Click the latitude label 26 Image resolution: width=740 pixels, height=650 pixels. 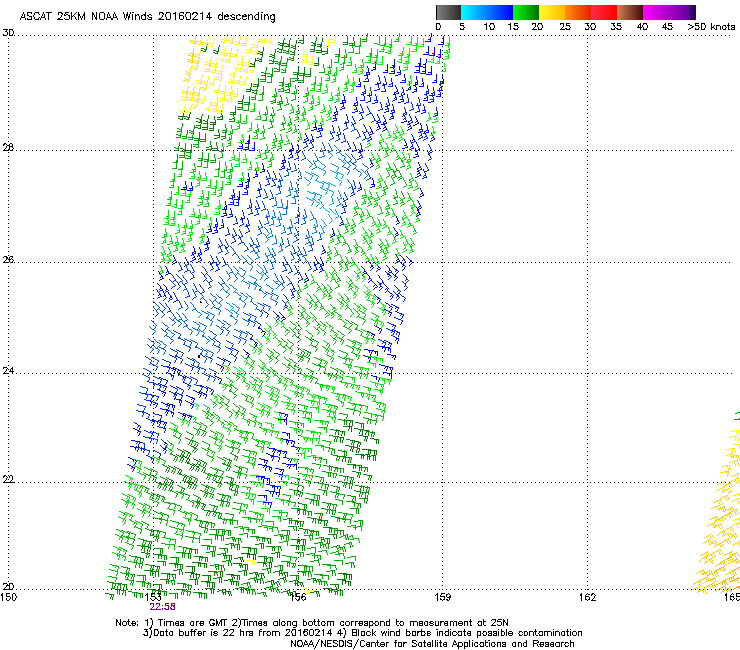[8, 259]
